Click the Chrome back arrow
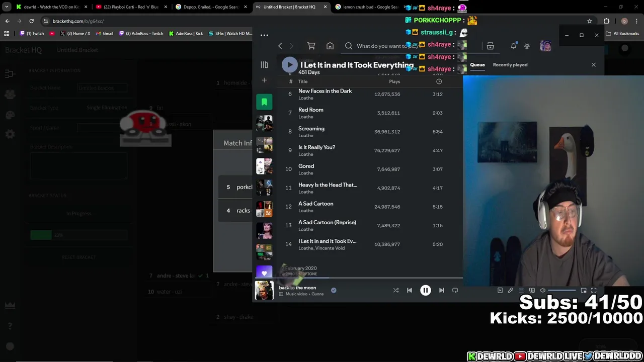Screen dimensions: 644x362 7,21
